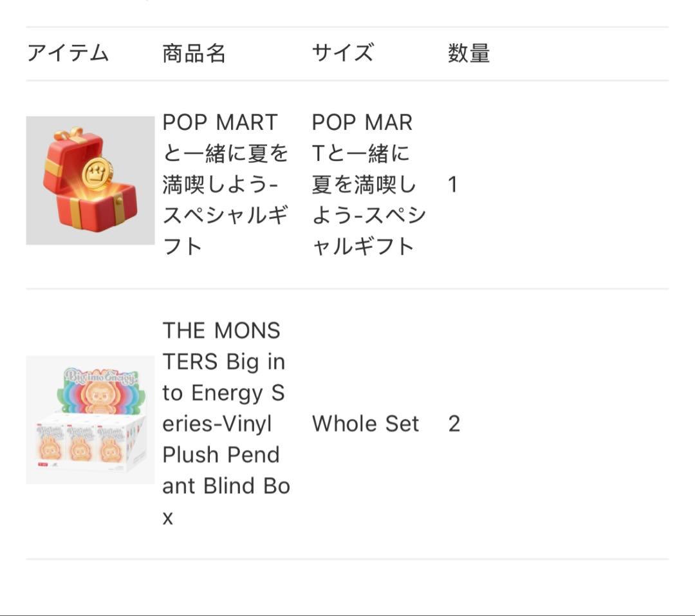Click the 商品名 column header
The image size is (695, 616).
[194, 53]
